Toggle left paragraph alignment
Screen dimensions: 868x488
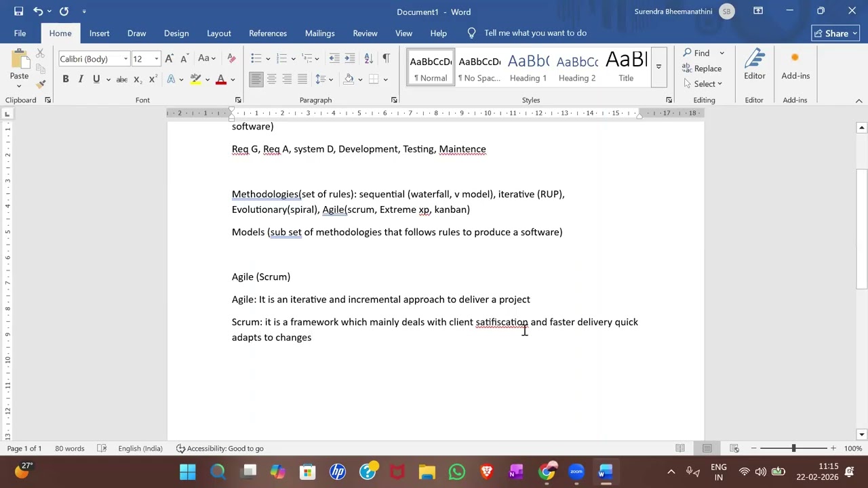(256, 79)
